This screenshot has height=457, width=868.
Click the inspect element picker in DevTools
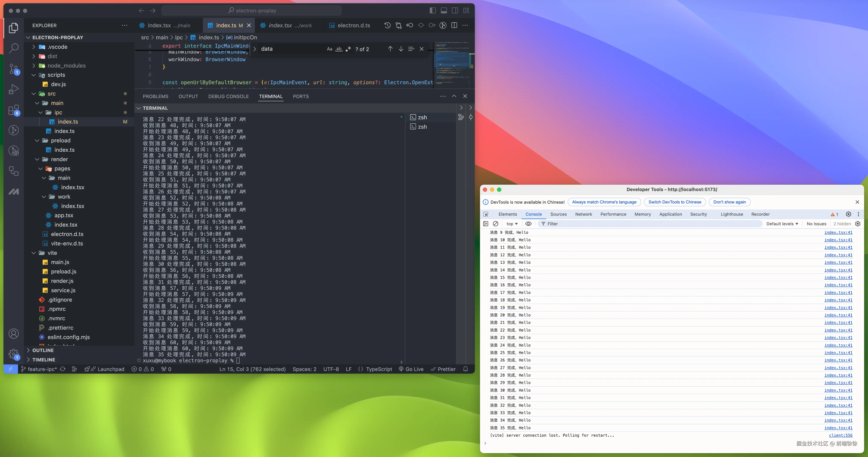click(486, 214)
